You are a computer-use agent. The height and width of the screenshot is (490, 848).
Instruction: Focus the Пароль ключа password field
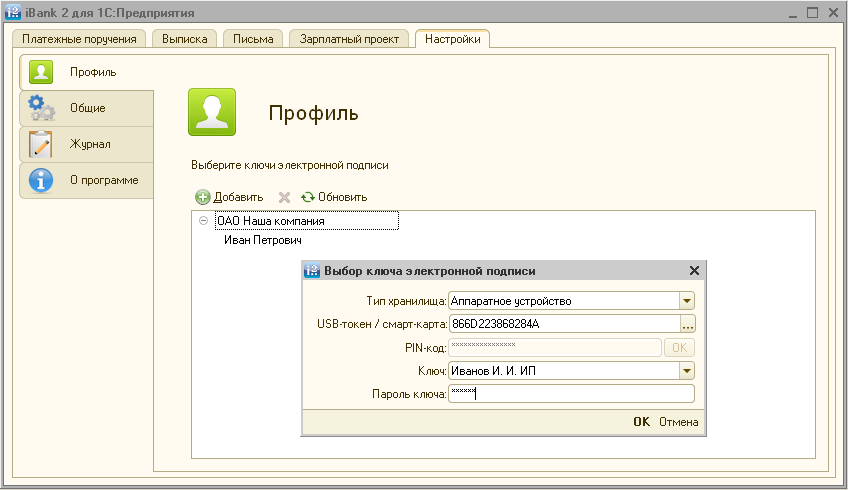tap(570, 394)
